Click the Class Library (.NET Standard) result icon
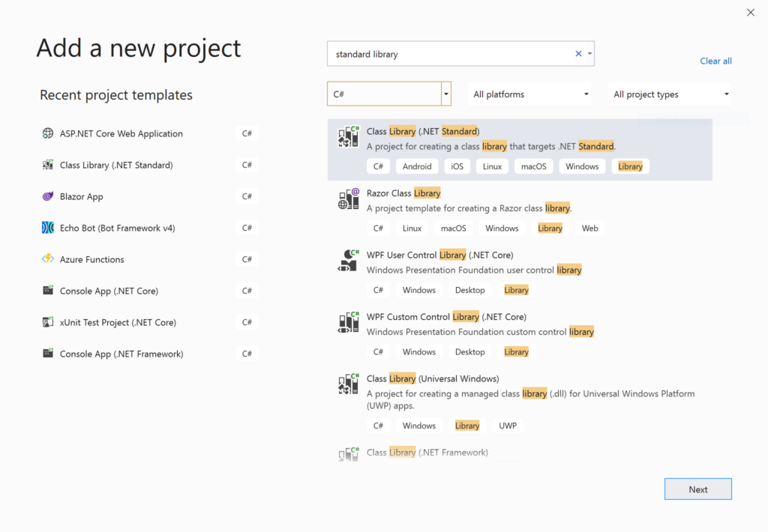768x532 pixels. click(348, 136)
